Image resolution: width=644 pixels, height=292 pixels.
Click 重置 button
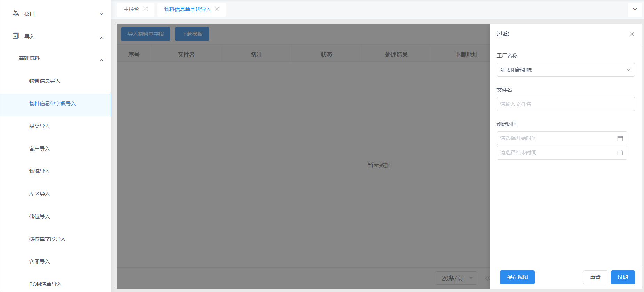point(595,277)
